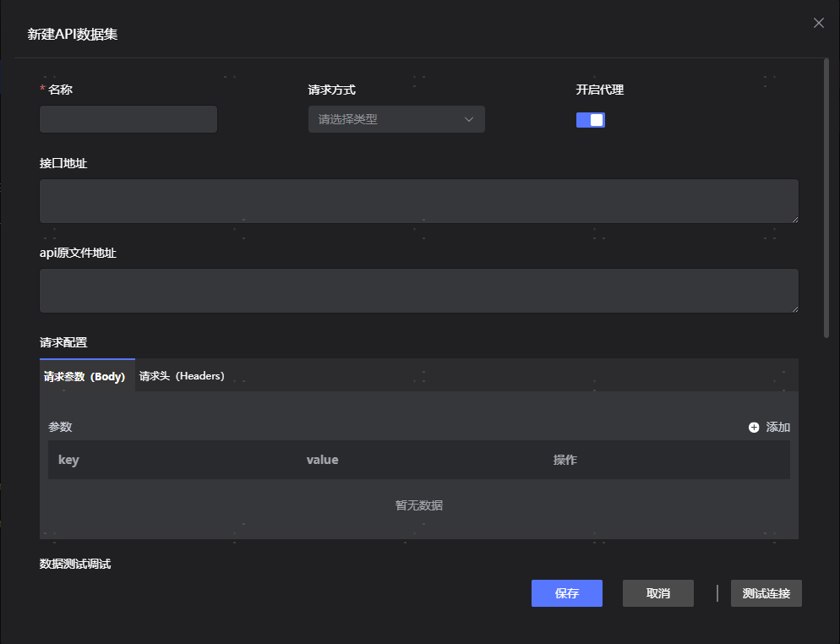Run 测试连接 to test the API

(766, 593)
